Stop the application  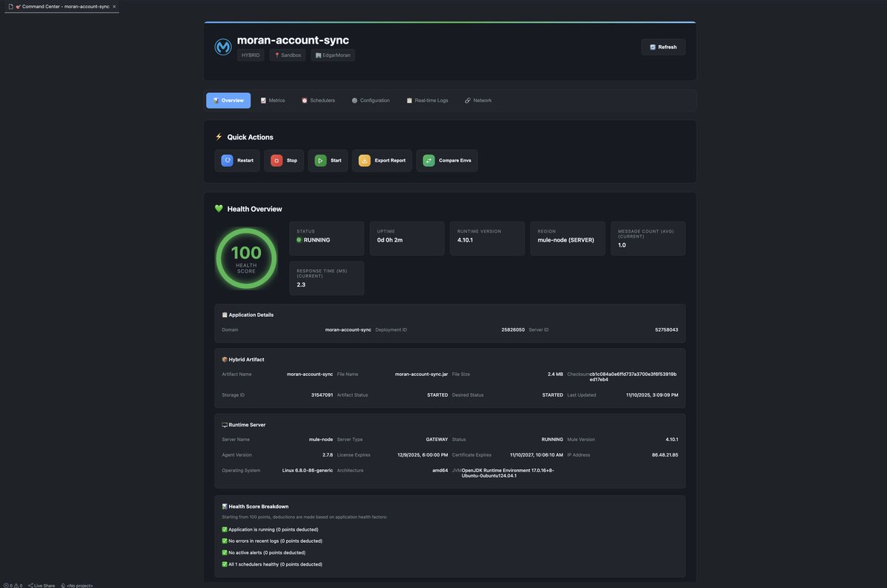pyautogui.click(x=284, y=160)
